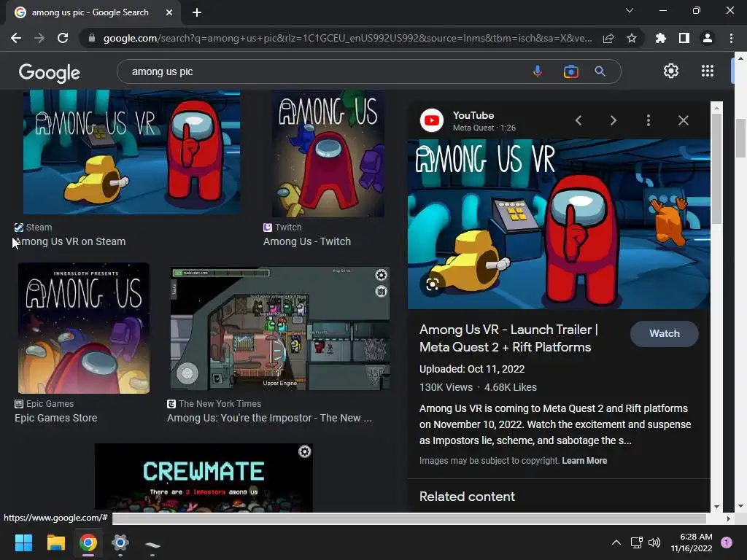This screenshot has height=560, width=747.
Task: Click the voice search microphone icon
Action: click(537, 71)
